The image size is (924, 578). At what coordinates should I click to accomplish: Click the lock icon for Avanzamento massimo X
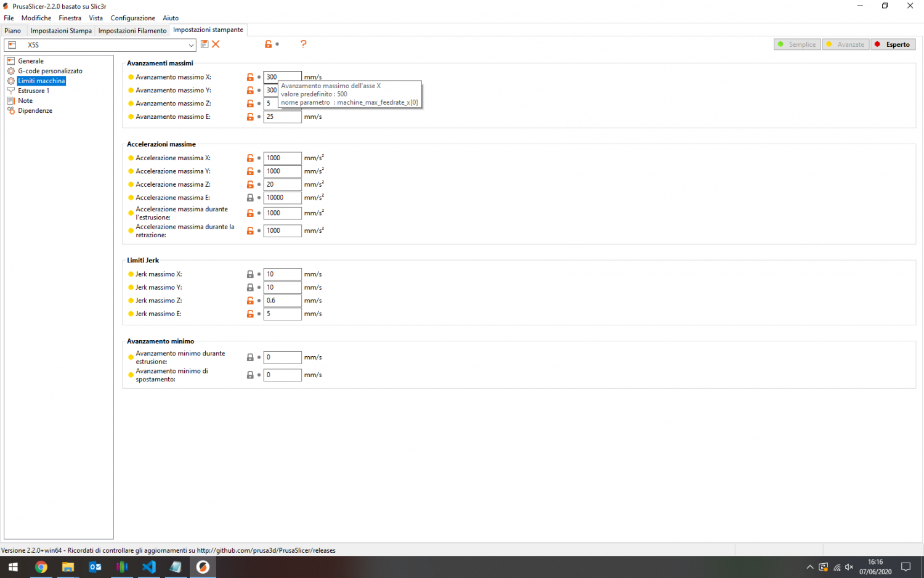click(250, 78)
